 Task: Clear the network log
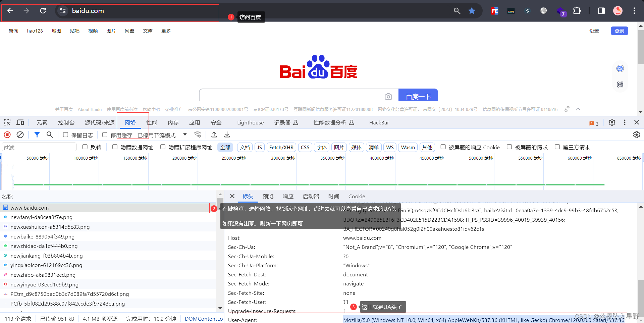click(x=20, y=134)
